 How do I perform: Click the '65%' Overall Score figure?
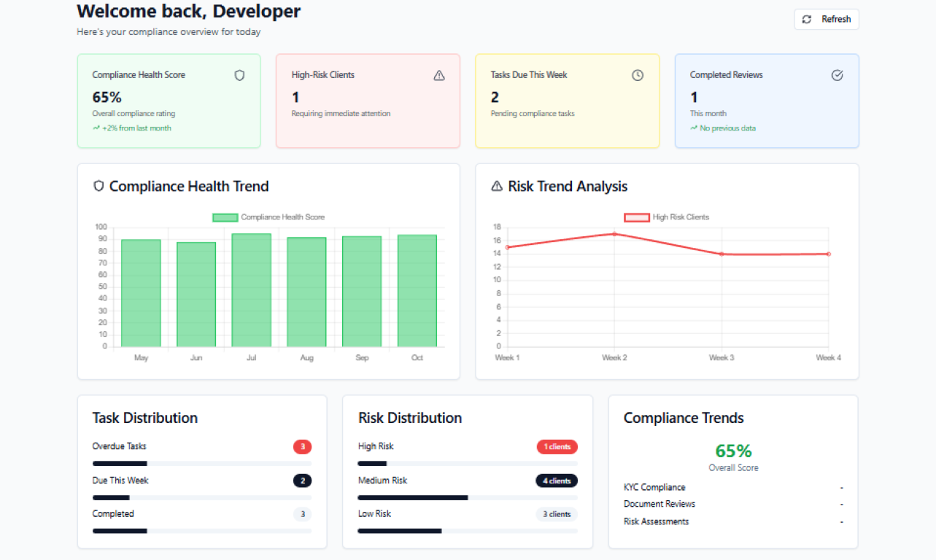(733, 451)
